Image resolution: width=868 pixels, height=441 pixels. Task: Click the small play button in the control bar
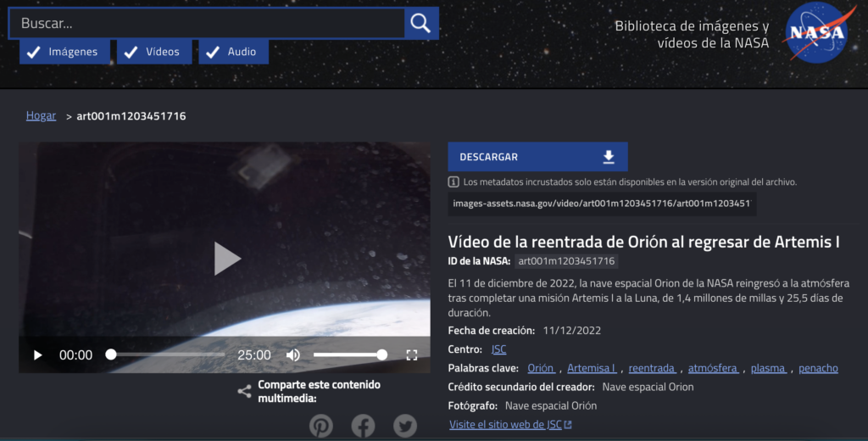pyautogui.click(x=37, y=355)
